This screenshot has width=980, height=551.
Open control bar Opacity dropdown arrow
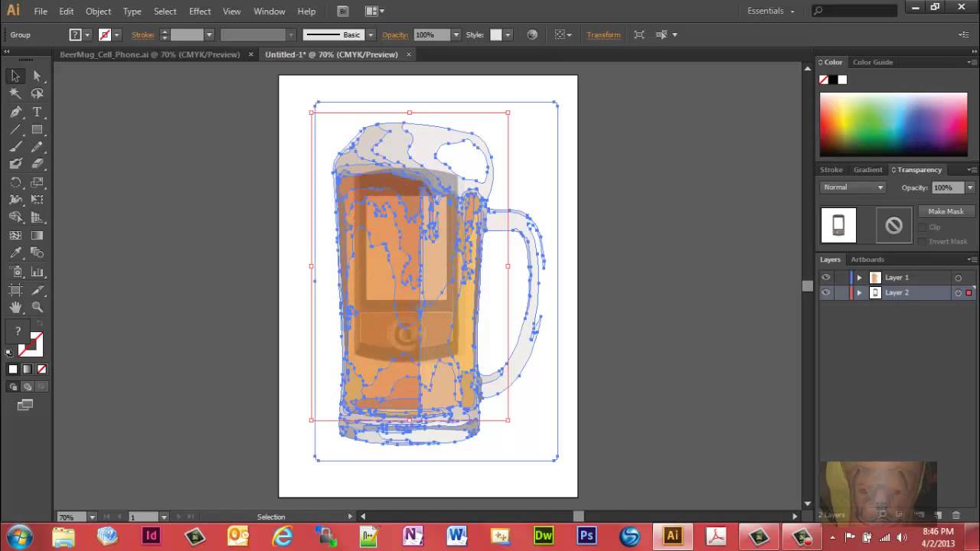[456, 34]
